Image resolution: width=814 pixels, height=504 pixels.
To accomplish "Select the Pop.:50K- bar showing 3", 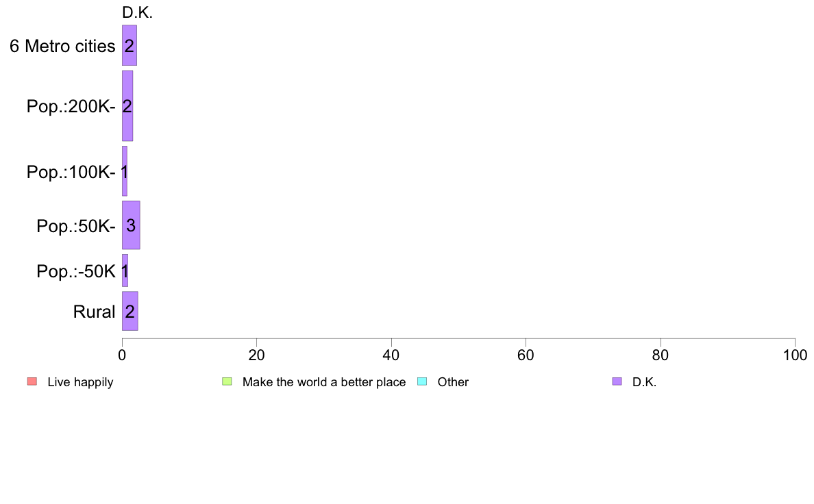I will (x=131, y=225).
